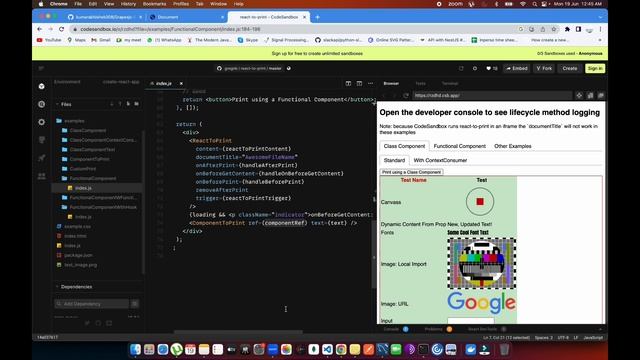Image resolution: width=640 pixels, height=360 pixels.
Task: Click the Fork button
Action: pyautogui.click(x=544, y=69)
